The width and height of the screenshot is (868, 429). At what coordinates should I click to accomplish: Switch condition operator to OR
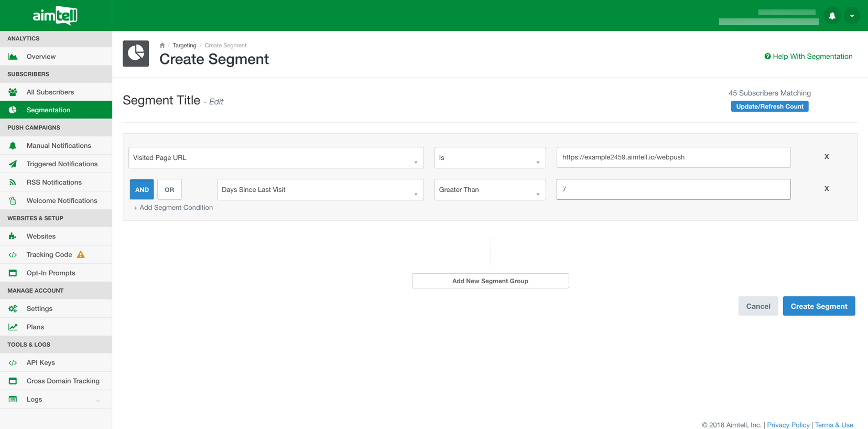click(169, 190)
